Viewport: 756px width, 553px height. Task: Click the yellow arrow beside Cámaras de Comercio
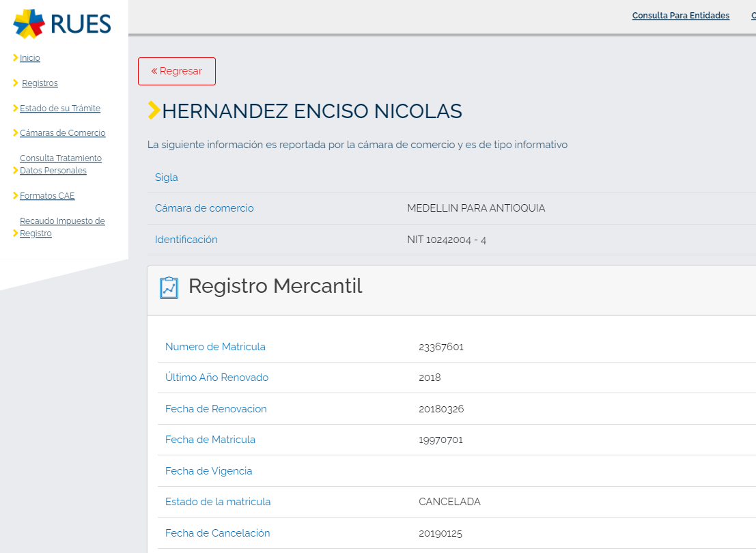(16, 133)
